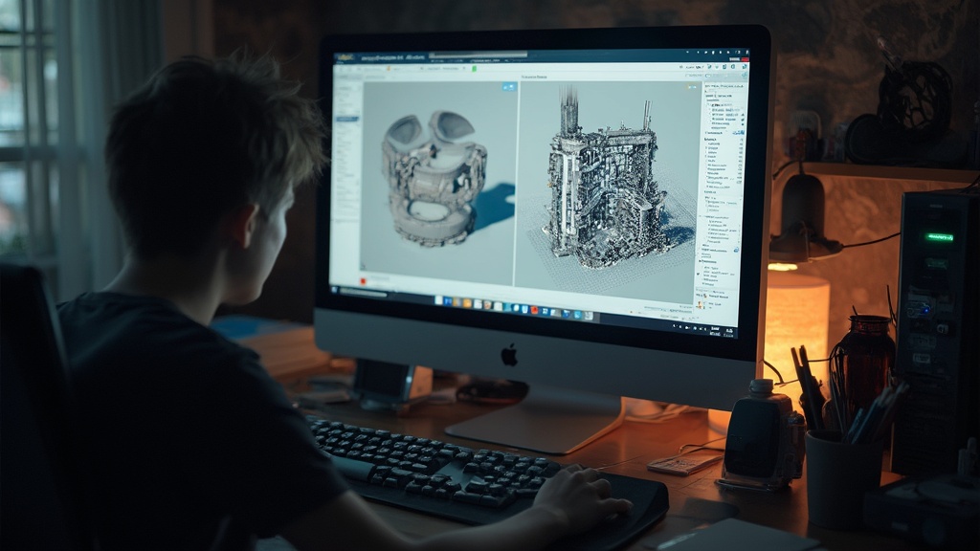Click the rounded 3D model in left viewport
This screenshot has height=551, width=980.
click(434, 179)
